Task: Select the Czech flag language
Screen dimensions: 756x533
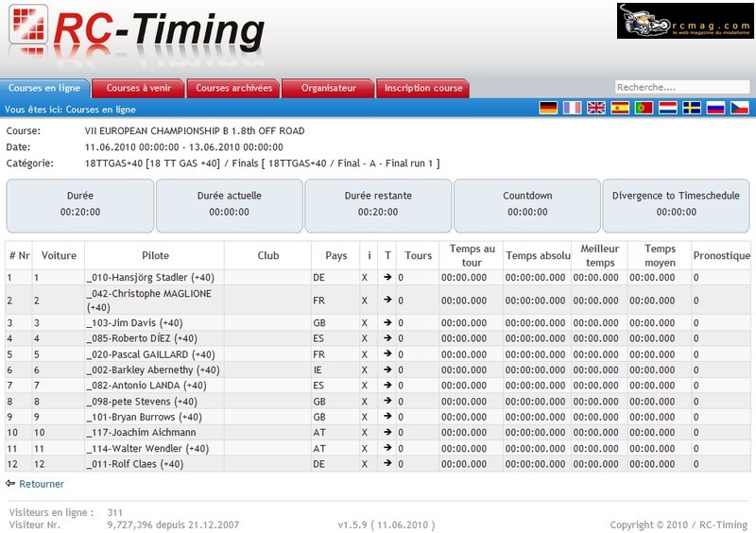Action: [740, 108]
